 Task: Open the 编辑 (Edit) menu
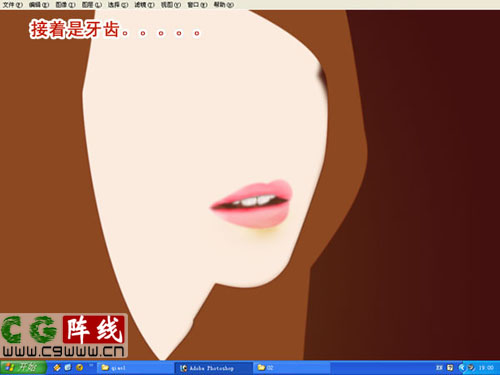[x=39, y=5]
